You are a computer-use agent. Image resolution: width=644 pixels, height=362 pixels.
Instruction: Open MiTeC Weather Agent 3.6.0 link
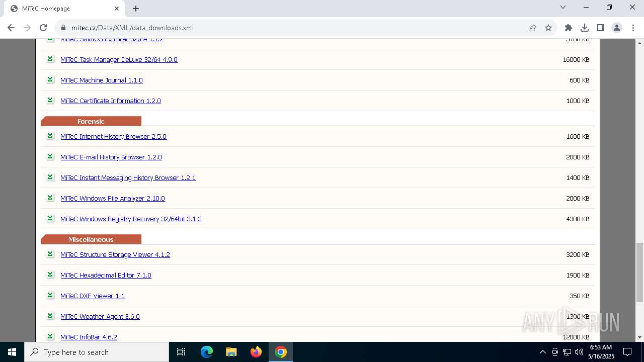(x=100, y=316)
